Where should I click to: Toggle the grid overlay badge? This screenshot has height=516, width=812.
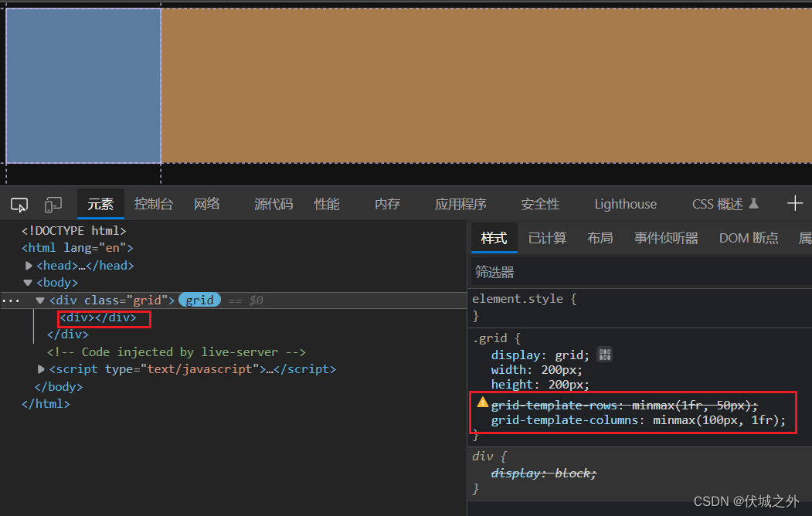[199, 300]
